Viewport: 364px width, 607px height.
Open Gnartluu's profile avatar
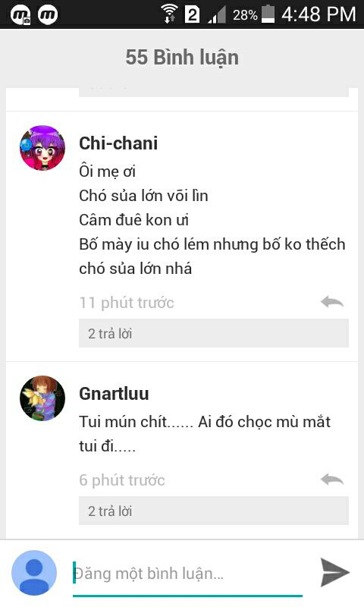click(x=42, y=398)
